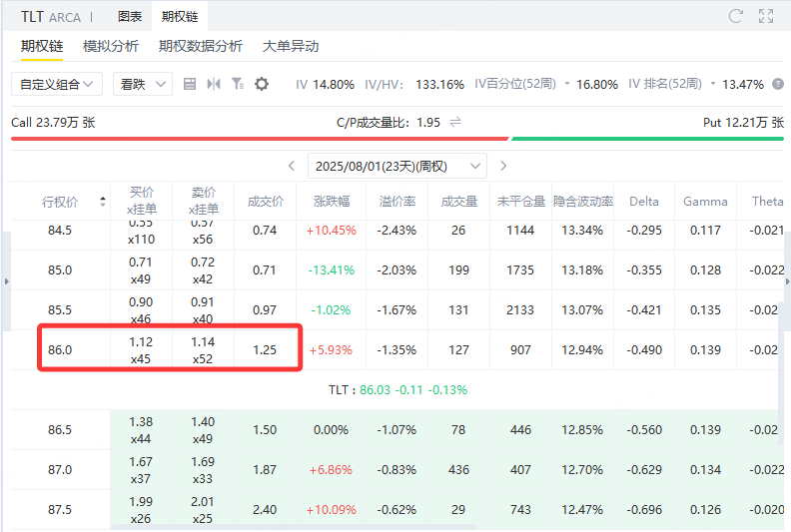
Task: Click the green Put volume bar
Action: point(647,139)
